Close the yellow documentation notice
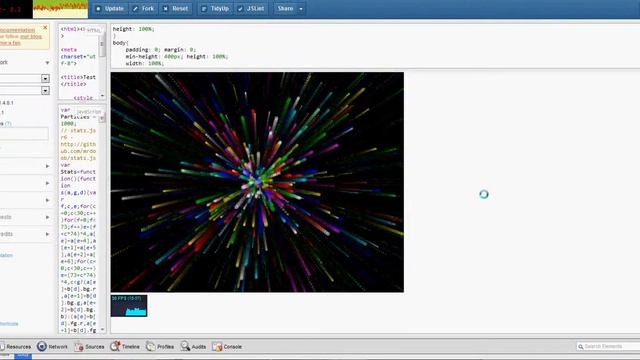This screenshot has height=360, width=640. click(x=45, y=28)
